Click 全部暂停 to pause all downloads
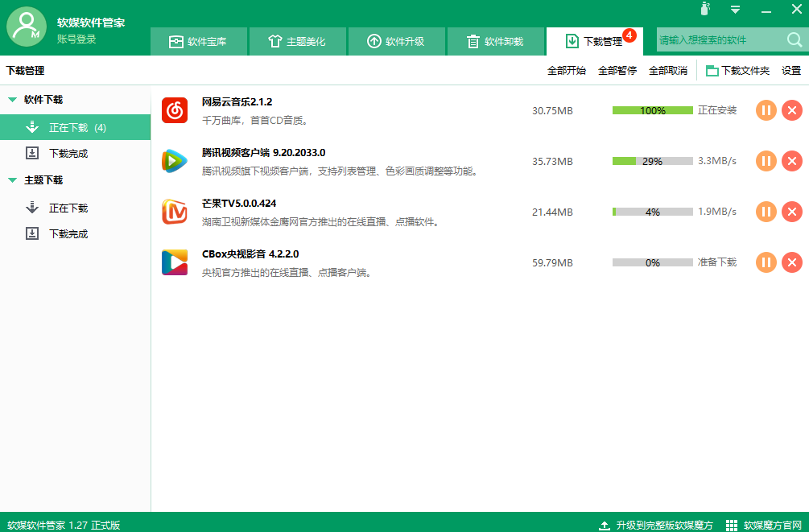This screenshot has height=532, width=809. coord(617,70)
